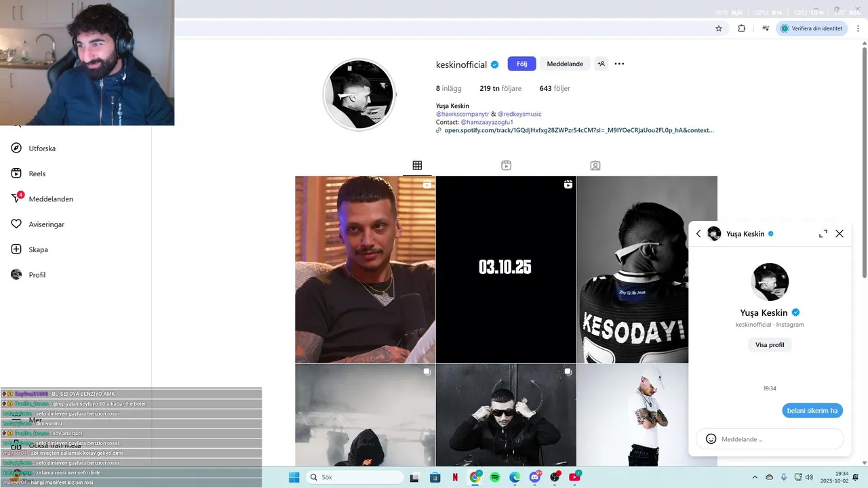This screenshot has width=868, height=488.
Task: Open Chrome extensions puzzle icon
Action: click(741, 28)
